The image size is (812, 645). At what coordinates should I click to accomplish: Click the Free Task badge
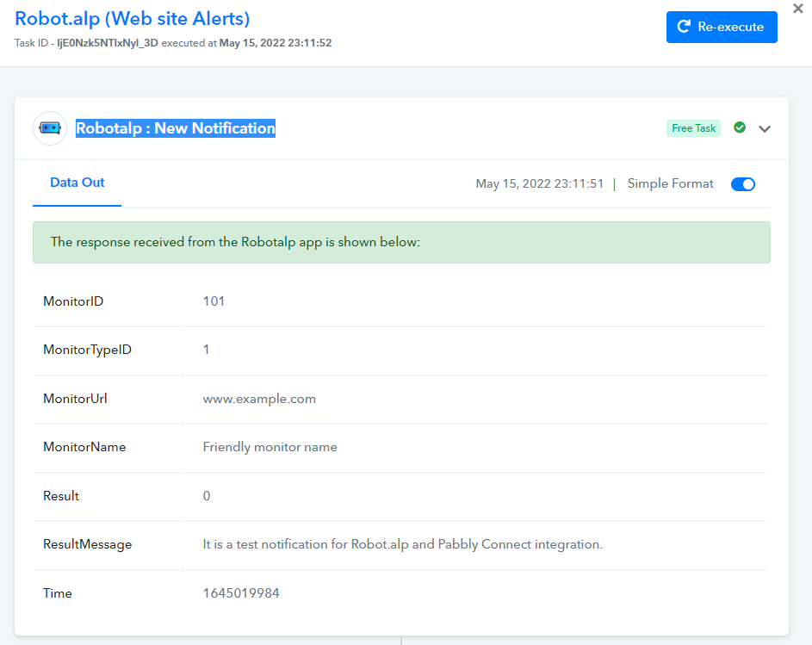pyautogui.click(x=693, y=128)
